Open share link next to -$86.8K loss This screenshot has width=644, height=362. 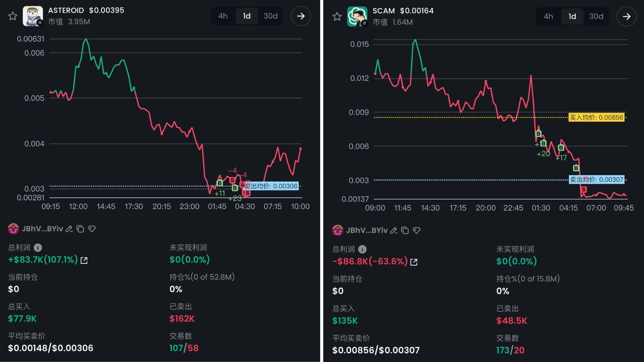[x=414, y=262]
